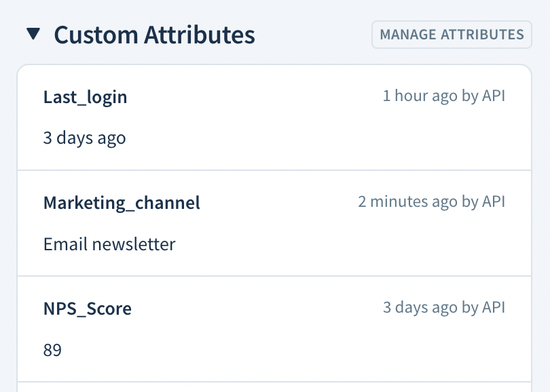Click the Last_login value showing 3 days ago
The width and height of the screenshot is (550, 392).
(x=84, y=138)
